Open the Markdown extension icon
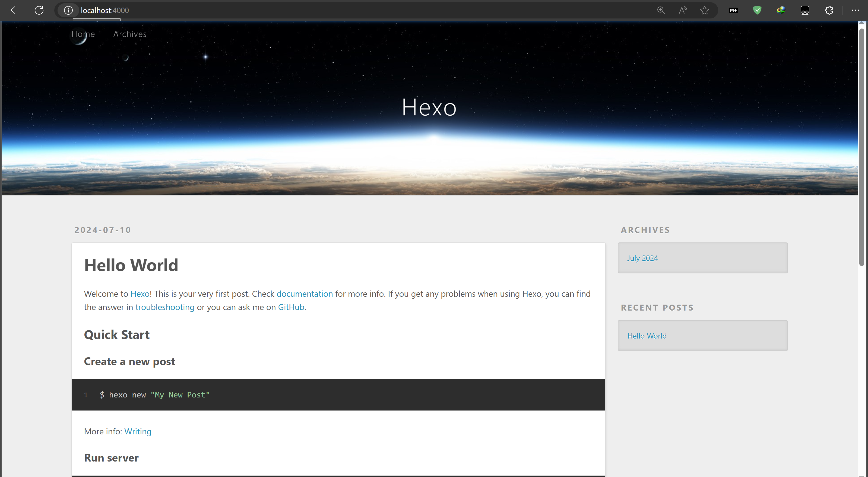Screen dimensions: 868x477 (733, 10)
